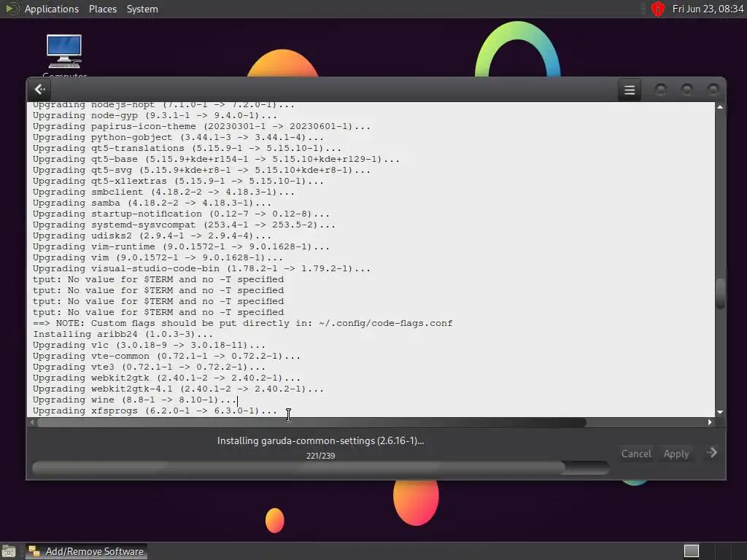Cancel the running transaction
Screen dimensions: 747x560
click(636, 454)
